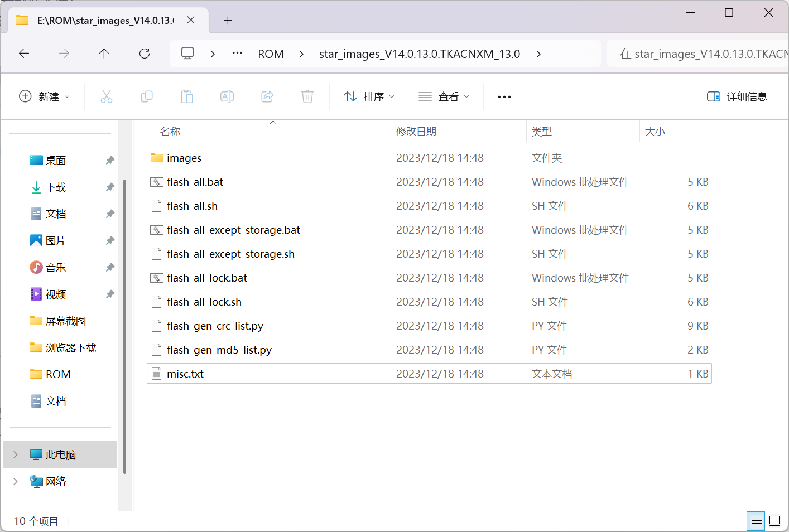The height and width of the screenshot is (532, 789).
Task: Open the ... see more menu
Action: pyautogui.click(x=504, y=96)
